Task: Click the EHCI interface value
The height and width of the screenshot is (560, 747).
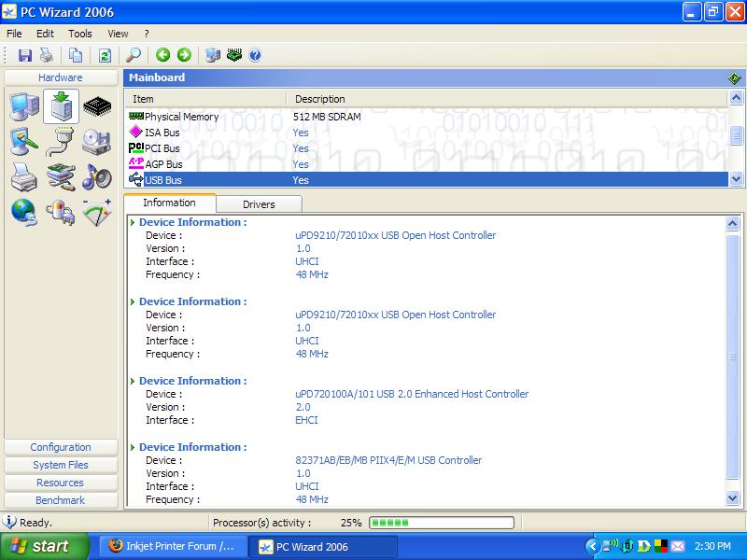Action: coord(306,420)
